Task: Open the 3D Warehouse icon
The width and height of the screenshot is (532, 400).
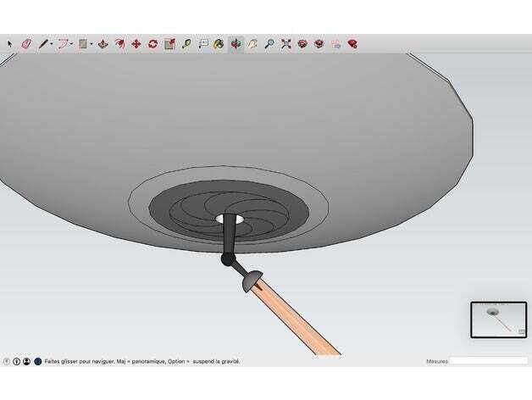Action: pyautogui.click(x=302, y=44)
